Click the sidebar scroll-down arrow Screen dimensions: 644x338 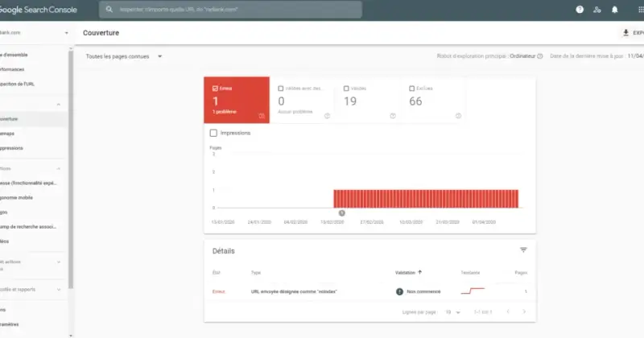[71, 335]
